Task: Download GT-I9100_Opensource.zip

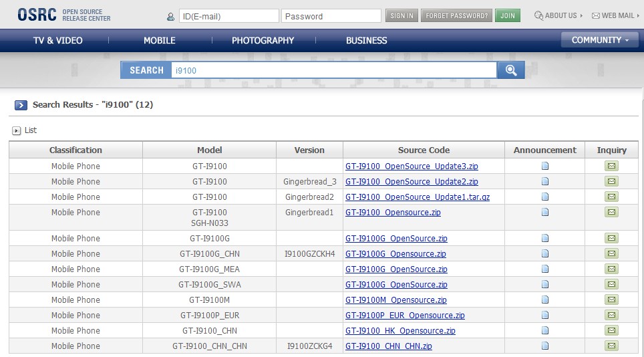Action: [393, 213]
